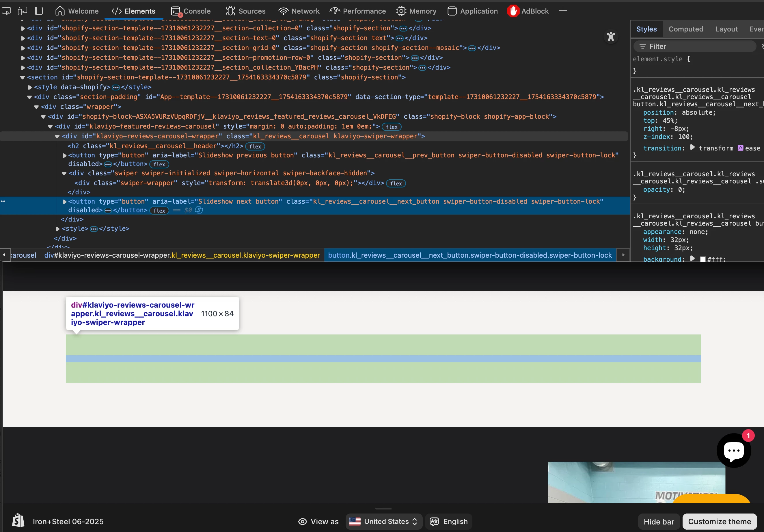Screen dimensions: 764x532
Task: Open the #fff background color swatch
Action: pos(703,259)
